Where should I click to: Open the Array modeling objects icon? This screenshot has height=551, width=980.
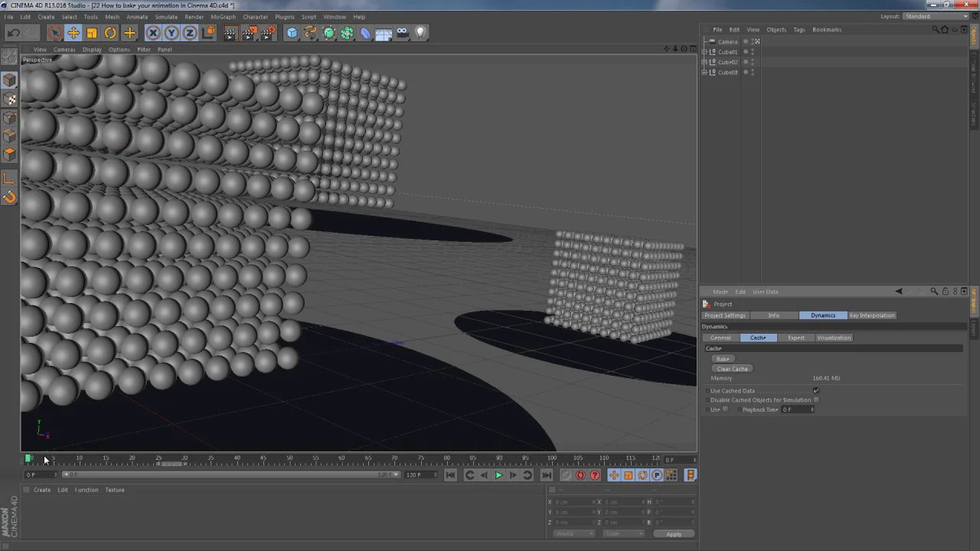pyautogui.click(x=347, y=32)
